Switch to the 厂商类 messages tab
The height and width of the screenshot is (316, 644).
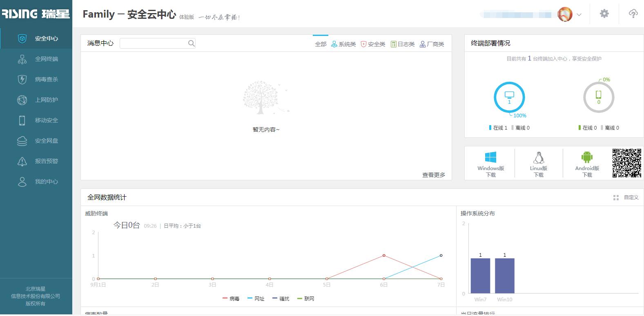point(432,44)
